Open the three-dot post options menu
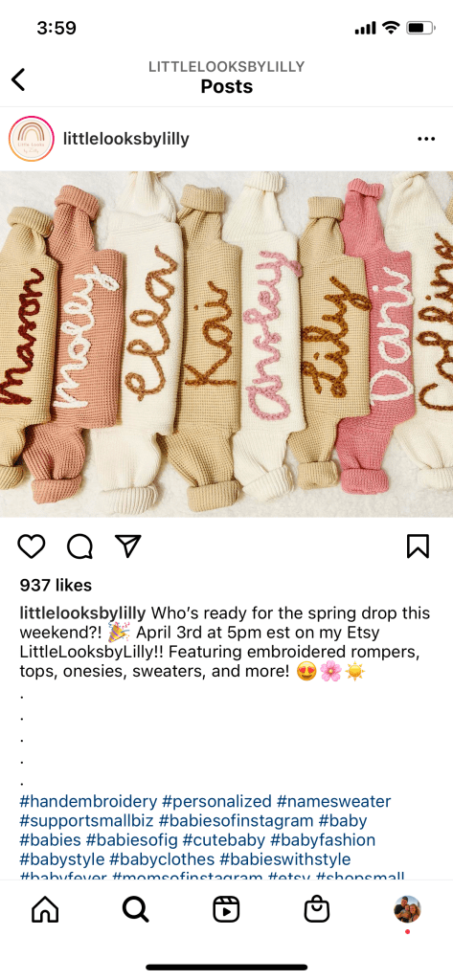453x980 pixels. coord(426,139)
